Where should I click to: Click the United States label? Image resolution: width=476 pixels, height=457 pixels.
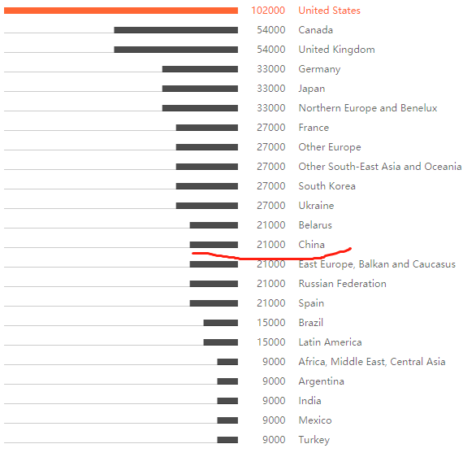click(x=329, y=11)
